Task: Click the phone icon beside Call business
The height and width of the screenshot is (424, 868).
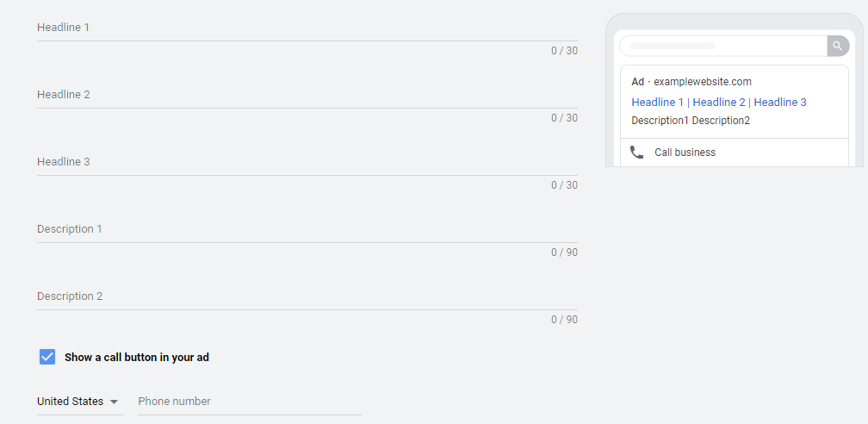Action: (636, 153)
